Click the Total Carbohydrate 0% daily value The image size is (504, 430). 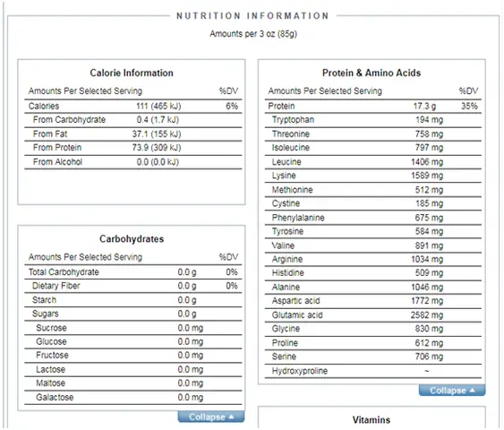pyautogui.click(x=232, y=272)
